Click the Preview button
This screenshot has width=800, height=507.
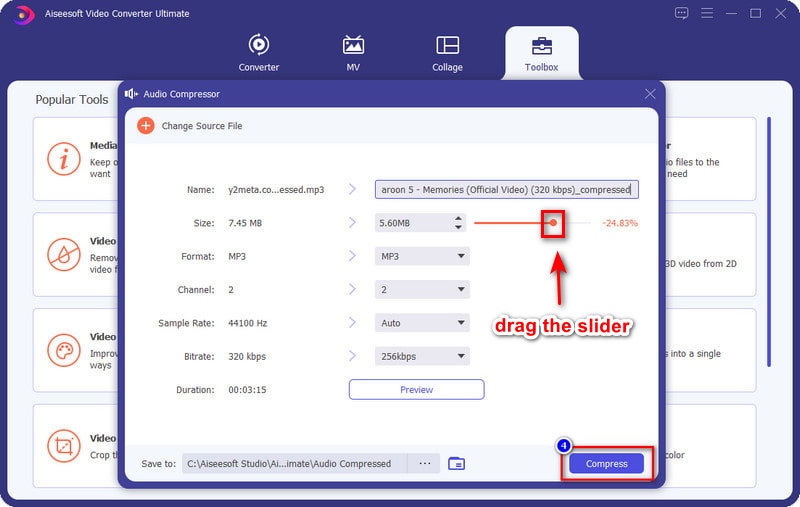pyautogui.click(x=416, y=390)
